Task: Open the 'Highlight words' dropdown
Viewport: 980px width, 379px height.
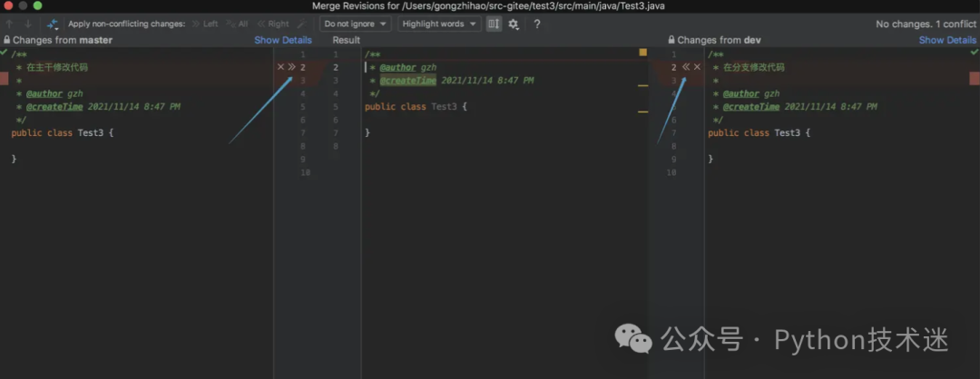Action: point(439,24)
